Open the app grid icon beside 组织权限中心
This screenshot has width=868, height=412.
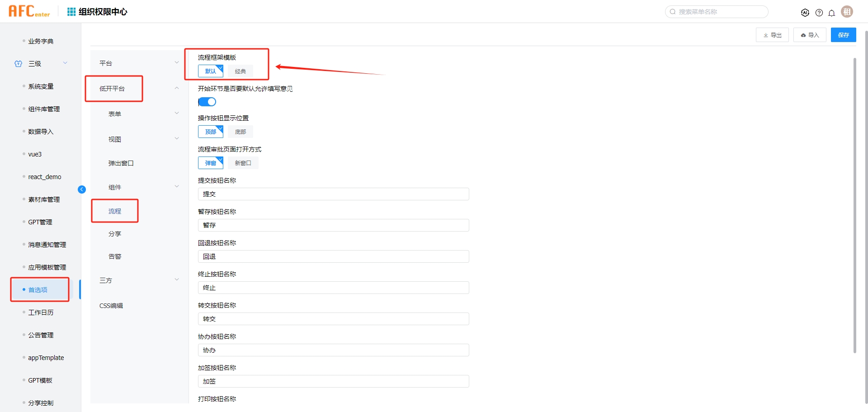[71, 12]
